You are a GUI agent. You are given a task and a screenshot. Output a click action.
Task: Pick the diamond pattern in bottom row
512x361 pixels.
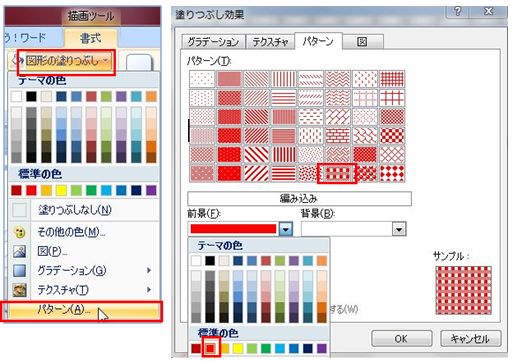pos(392,174)
